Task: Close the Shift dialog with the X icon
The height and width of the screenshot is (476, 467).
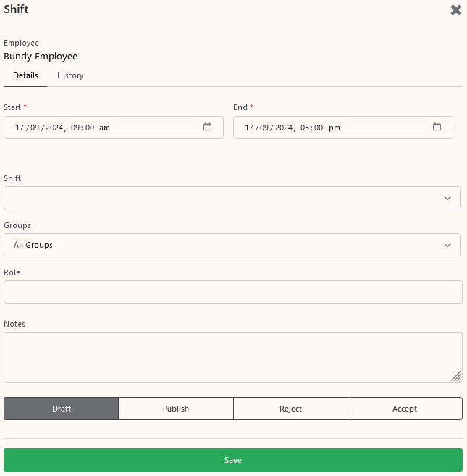Action: click(455, 10)
